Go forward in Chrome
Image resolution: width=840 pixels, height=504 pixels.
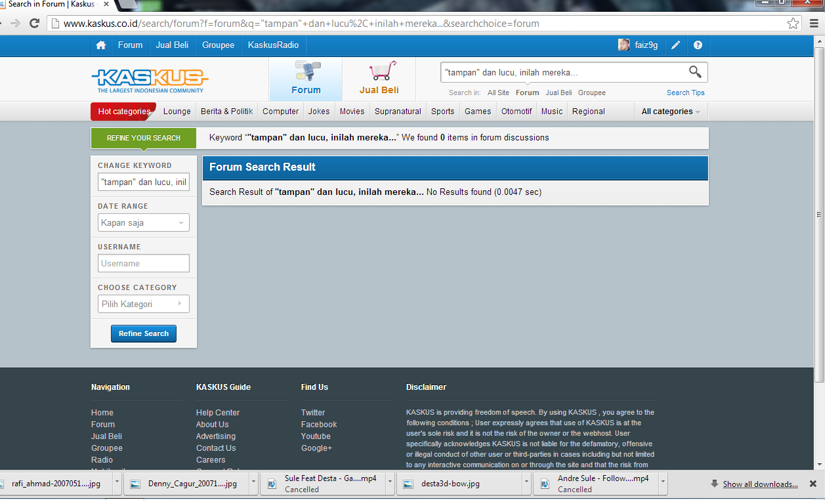pos(15,23)
